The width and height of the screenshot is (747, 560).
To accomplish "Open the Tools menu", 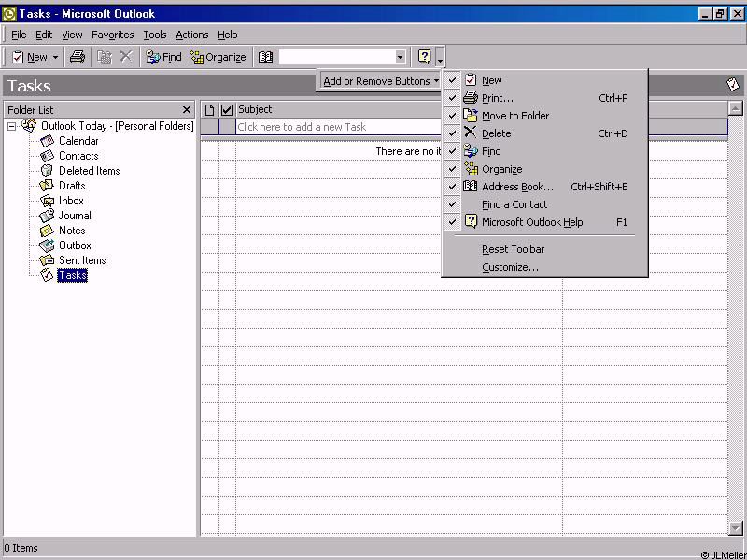I will pyautogui.click(x=154, y=35).
